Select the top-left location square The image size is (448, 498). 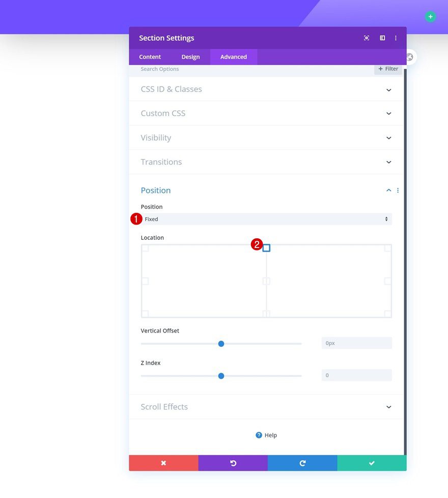pos(145,248)
